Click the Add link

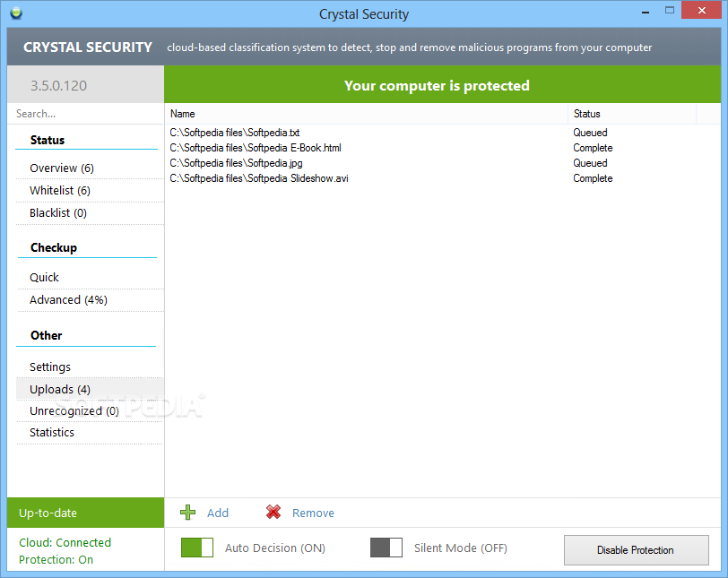point(218,513)
